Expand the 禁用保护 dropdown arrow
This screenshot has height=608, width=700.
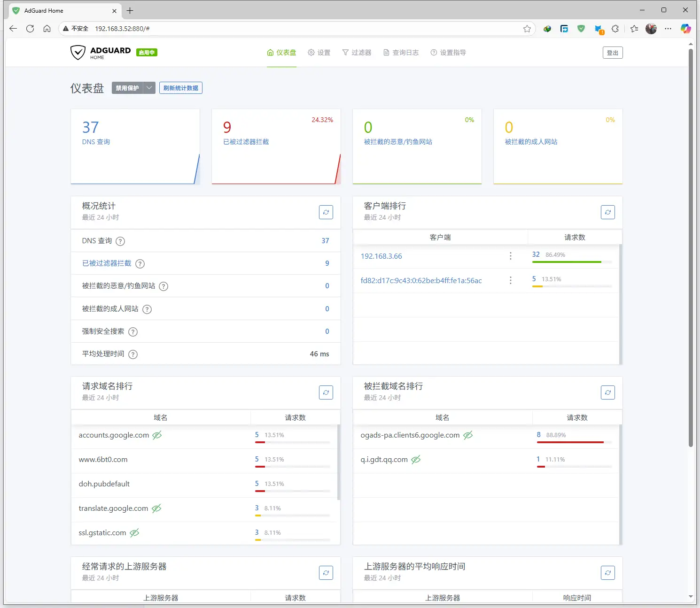[x=149, y=88]
